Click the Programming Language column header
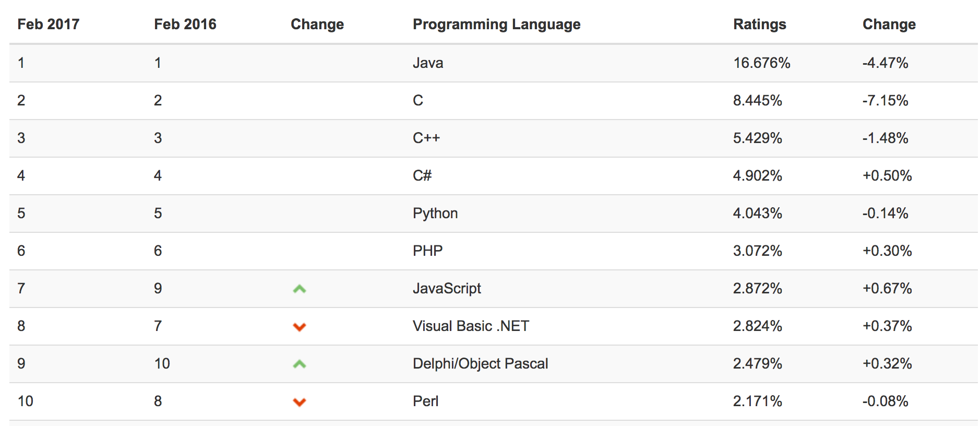The height and width of the screenshot is (426, 980). tap(496, 24)
